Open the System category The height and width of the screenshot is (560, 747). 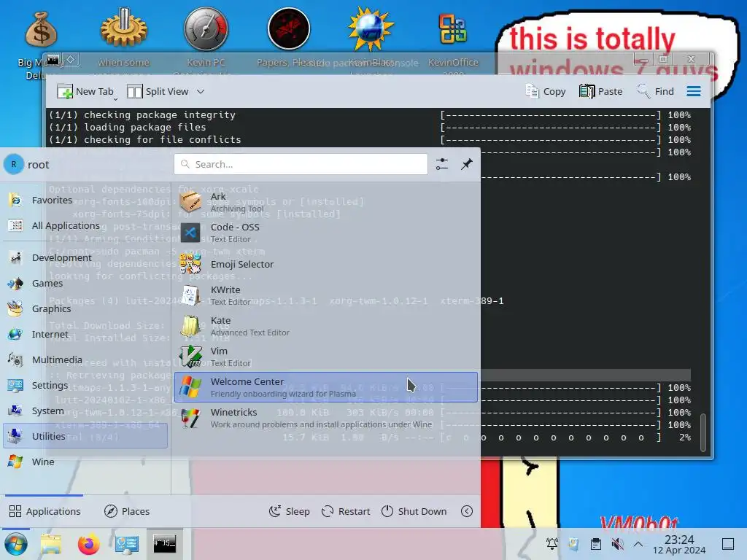click(x=85, y=411)
